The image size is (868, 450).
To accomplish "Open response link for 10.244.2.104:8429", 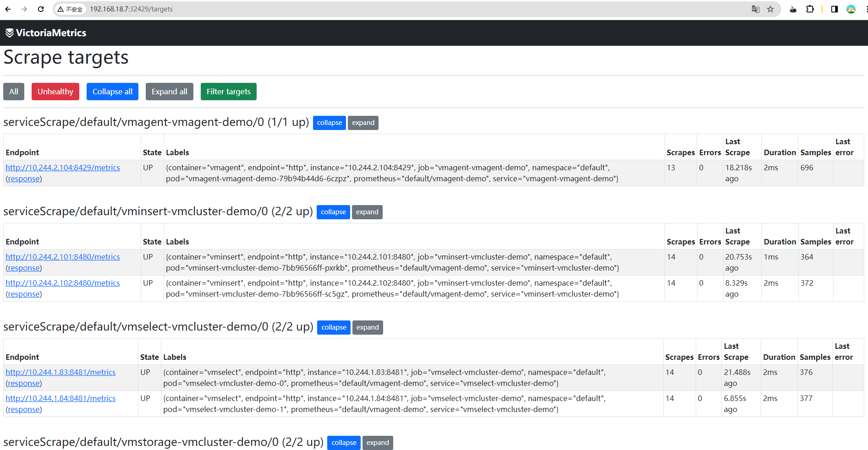I will click(24, 179).
